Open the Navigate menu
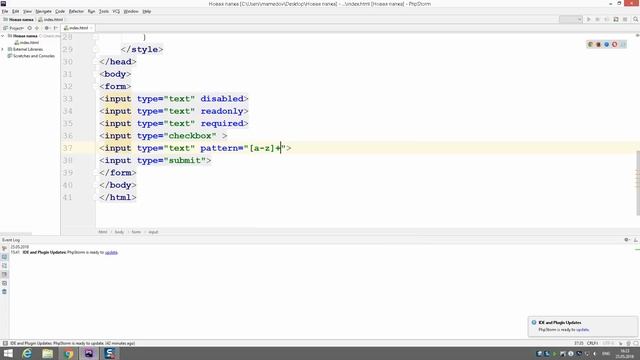 point(44,11)
